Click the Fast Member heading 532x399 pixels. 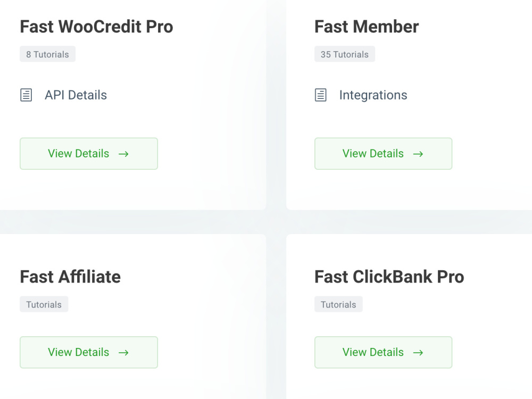367,27
